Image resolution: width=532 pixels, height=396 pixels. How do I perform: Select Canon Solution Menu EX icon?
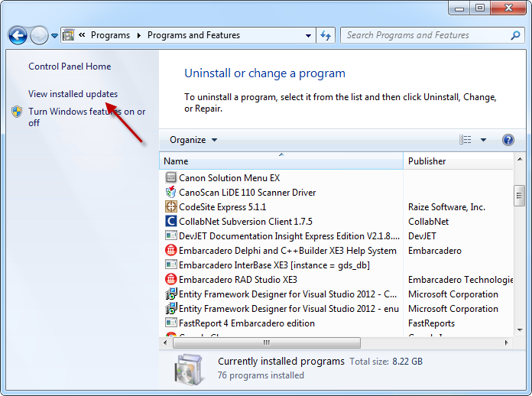(171, 177)
